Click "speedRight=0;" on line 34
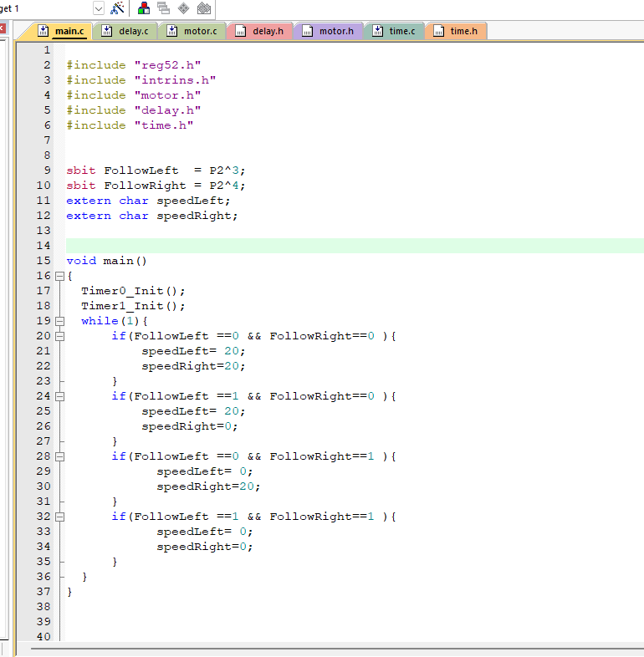The height and width of the screenshot is (657, 644). [205, 547]
